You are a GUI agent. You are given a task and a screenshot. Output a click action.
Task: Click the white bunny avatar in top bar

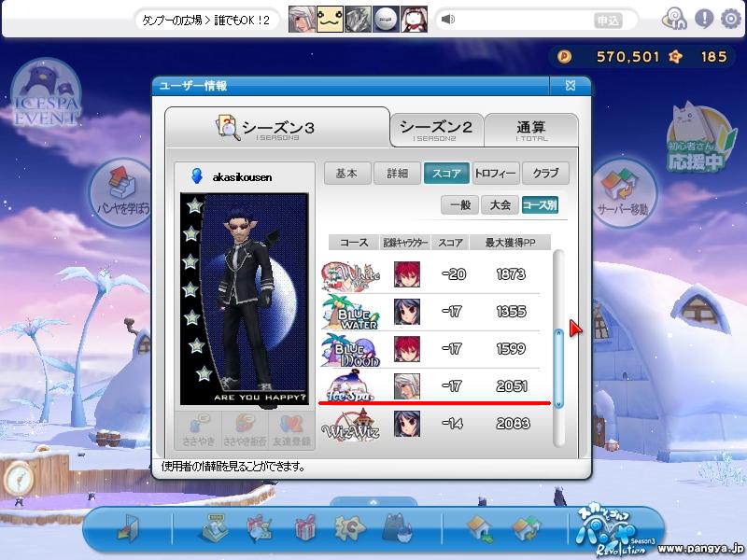coord(414,20)
